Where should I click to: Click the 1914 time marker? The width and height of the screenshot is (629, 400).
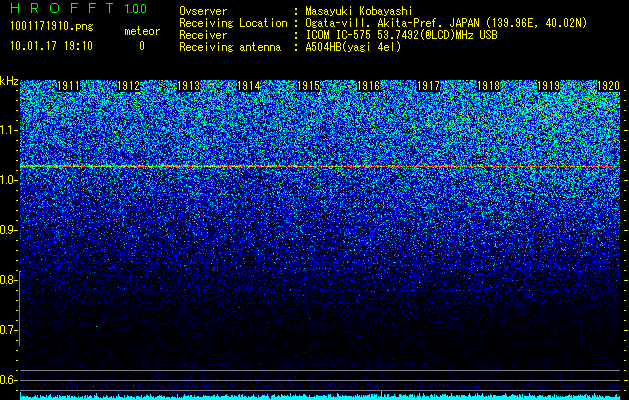pos(249,86)
